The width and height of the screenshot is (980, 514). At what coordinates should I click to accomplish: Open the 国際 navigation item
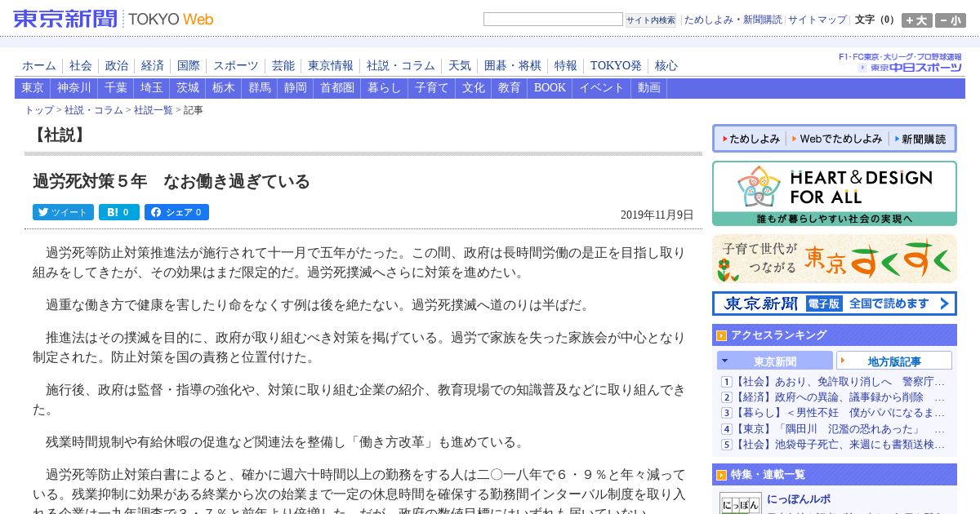click(189, 66)
